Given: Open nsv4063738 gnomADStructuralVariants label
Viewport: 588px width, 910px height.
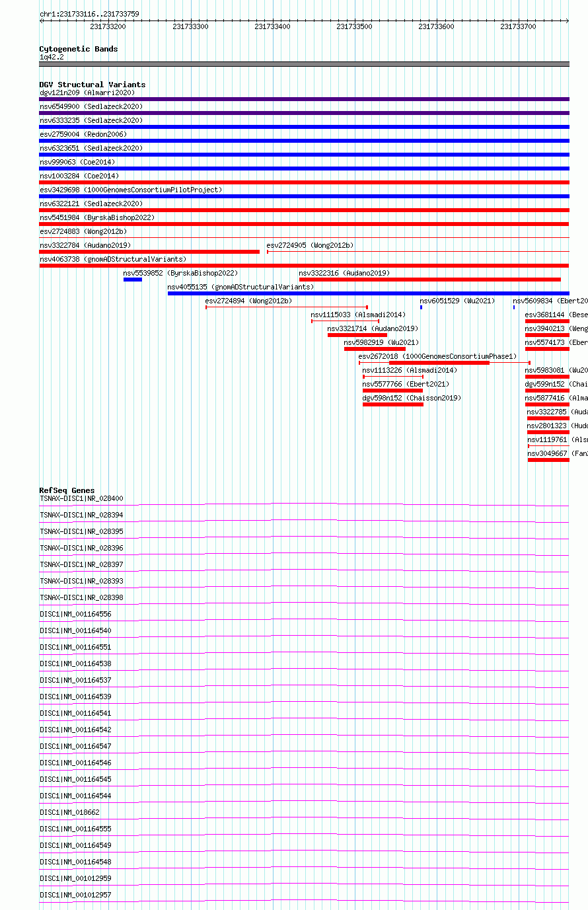Looking at the screenshot, I should click(x=112, y=259).
